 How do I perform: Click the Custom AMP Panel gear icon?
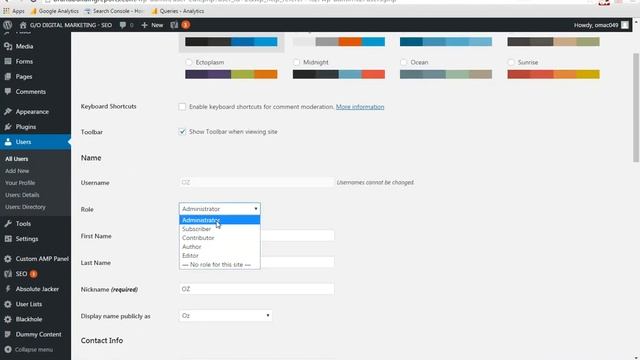click(8, 258)
